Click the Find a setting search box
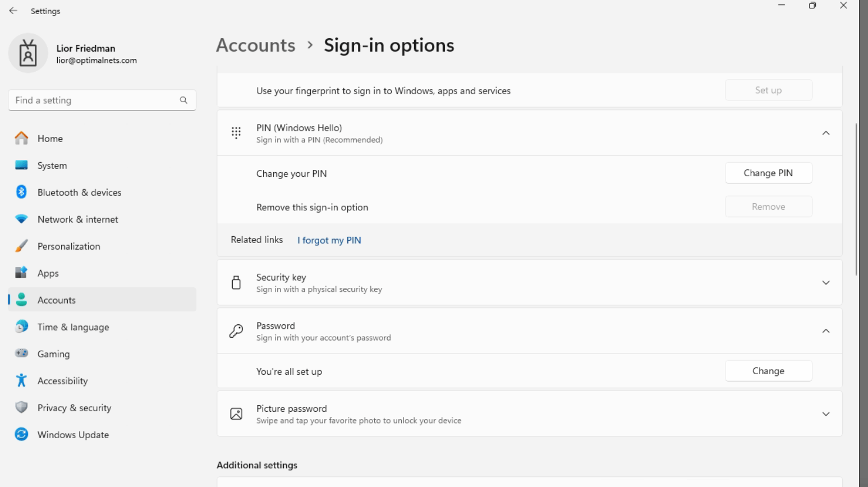Viewport: 868px width, 487px height. point(102,100)
